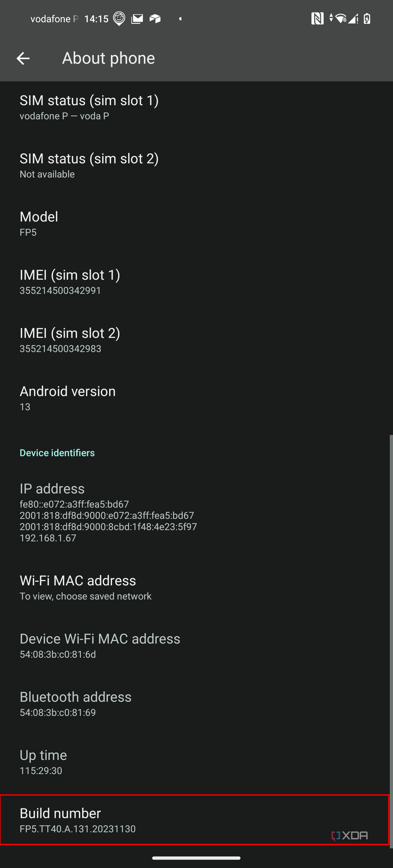
Task: Tap the Up time entry
Action: coord(195,762)
